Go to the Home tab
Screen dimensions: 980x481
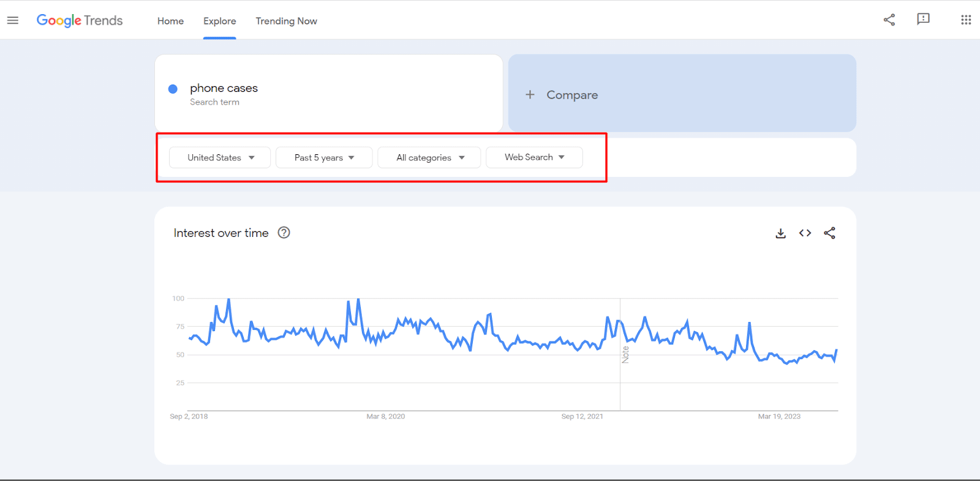pos(170,21)
